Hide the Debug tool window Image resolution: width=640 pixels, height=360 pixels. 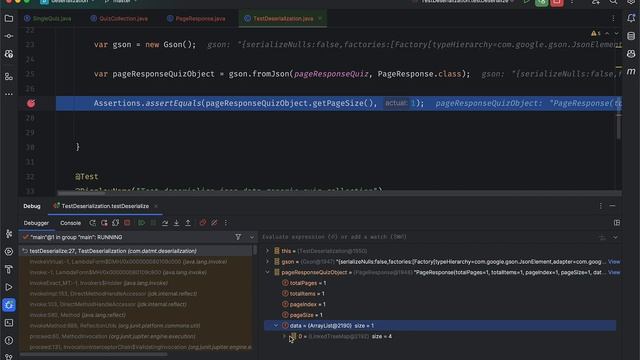pyautogui.click(x=612, y=206)
